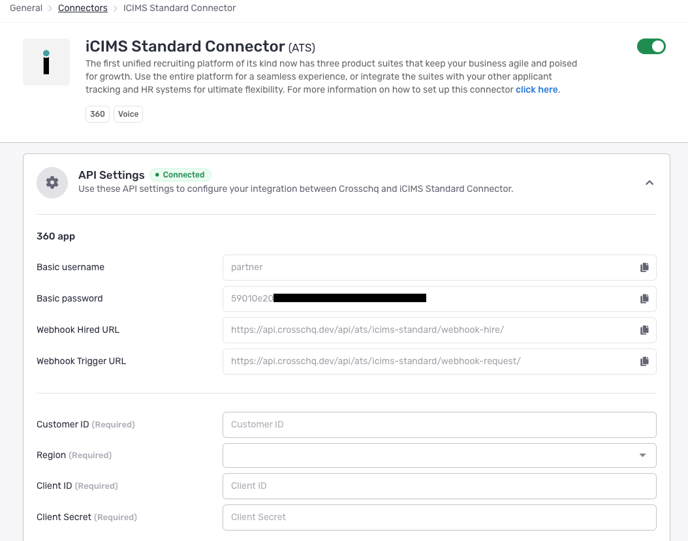Image resolution: width=688 pixels, height=541 pixels.
Task: Select the Webhook Hired URL field
Action: click(x=430, y=330)
